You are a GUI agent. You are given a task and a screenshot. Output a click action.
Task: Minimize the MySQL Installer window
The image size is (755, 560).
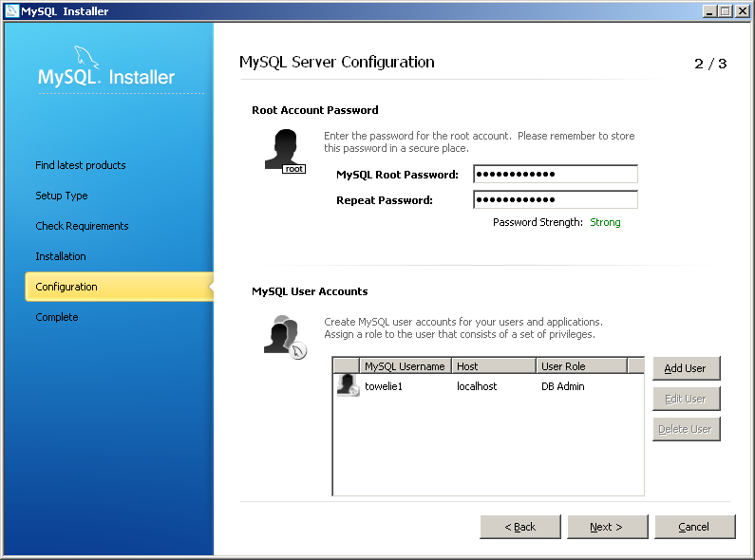click(709, 11)
